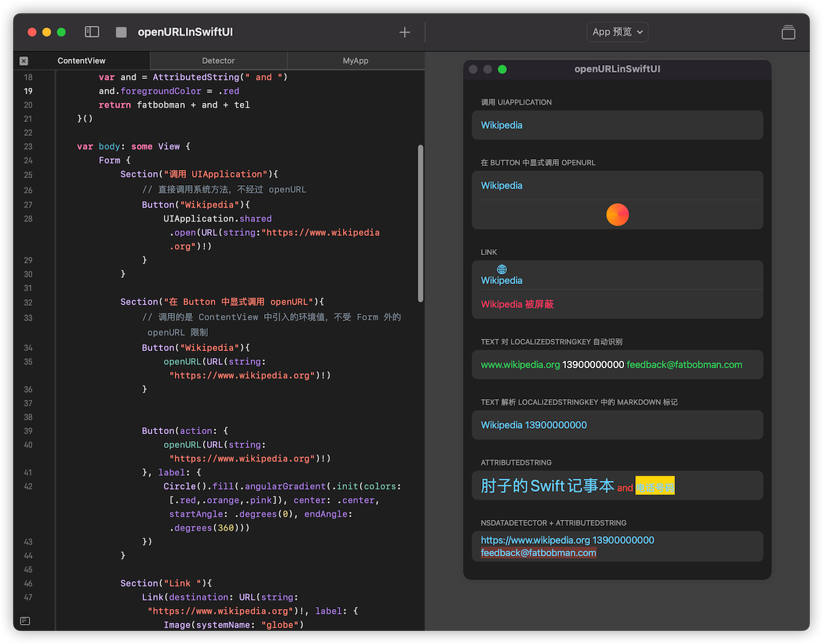Viewport: 823px width, 644px height.
Task: Open the green www.wikipedia.org link
Action: (521, 365)
